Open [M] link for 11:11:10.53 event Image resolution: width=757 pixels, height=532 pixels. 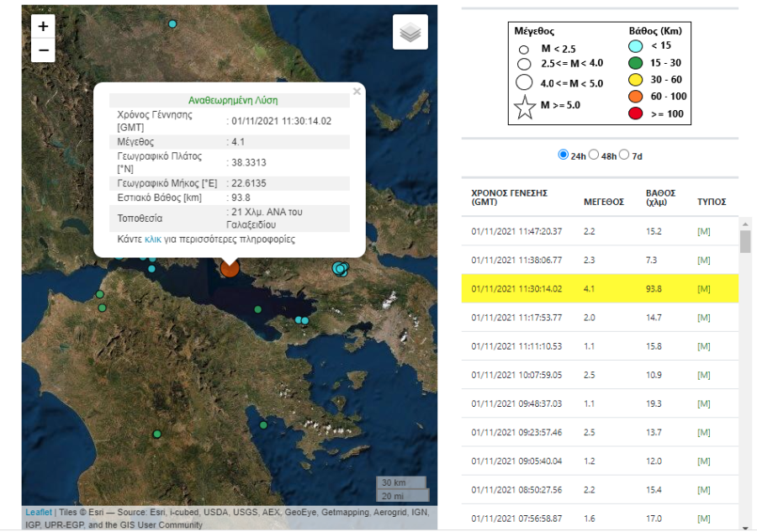pyautogui.click(x=703, y=346)
